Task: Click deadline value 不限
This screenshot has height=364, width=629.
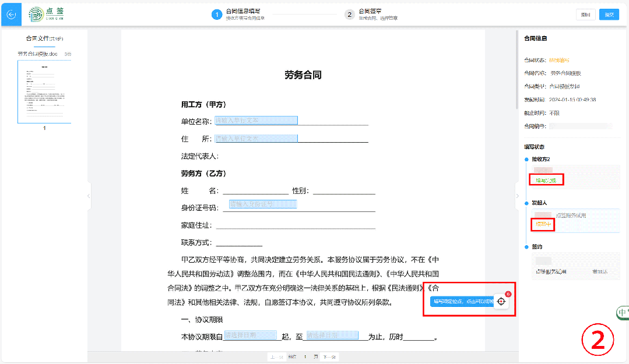Action: (x=554, y=113)
